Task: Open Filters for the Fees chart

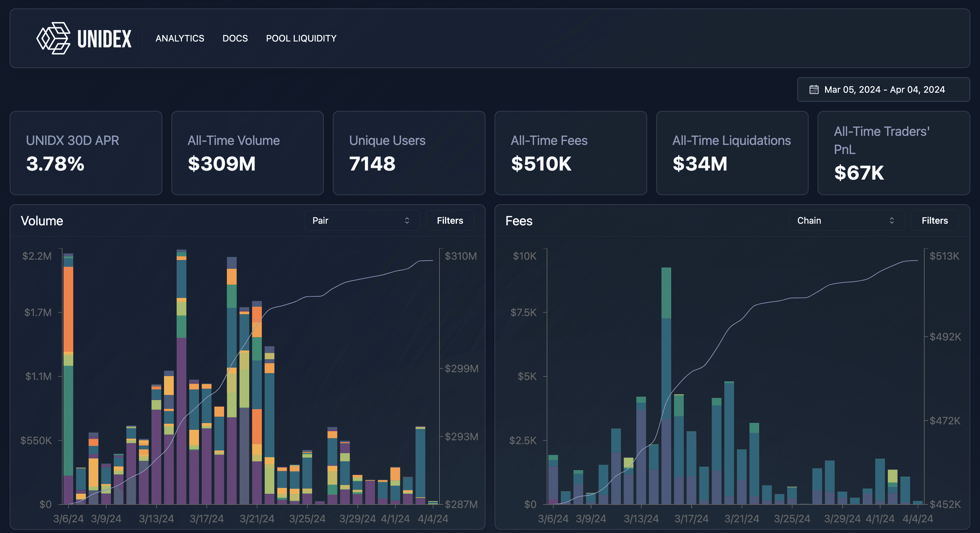Action: [x=934, y=220]
